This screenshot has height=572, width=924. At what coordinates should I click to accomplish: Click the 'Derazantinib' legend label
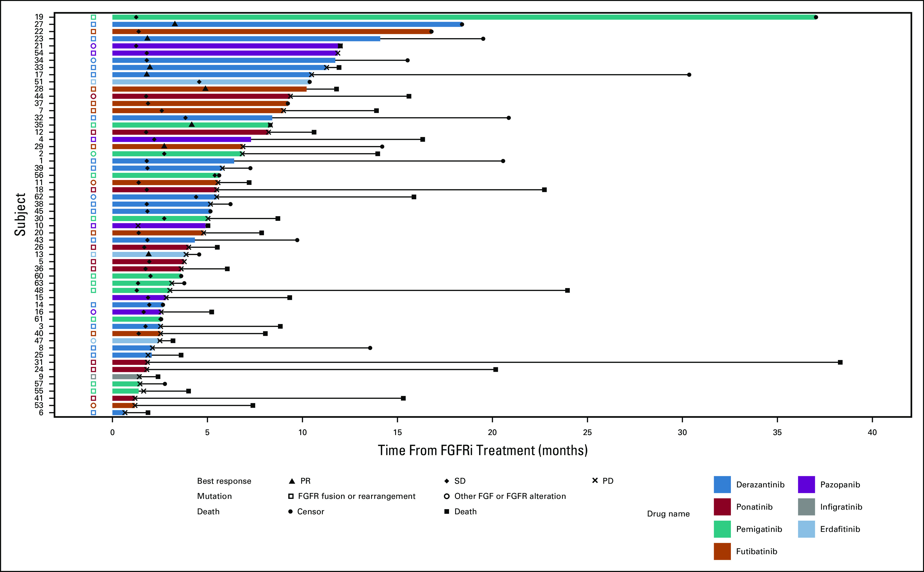760,485
